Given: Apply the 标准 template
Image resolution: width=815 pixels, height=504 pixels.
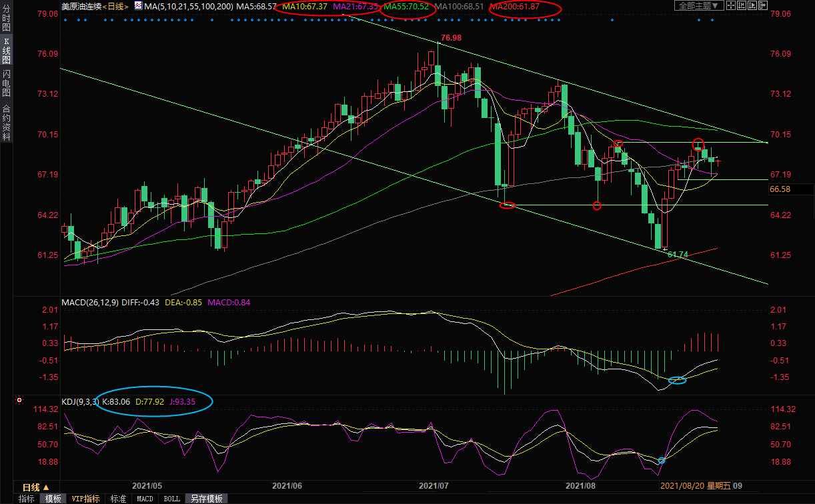Looking at the screenshot, I should [118, 499].
